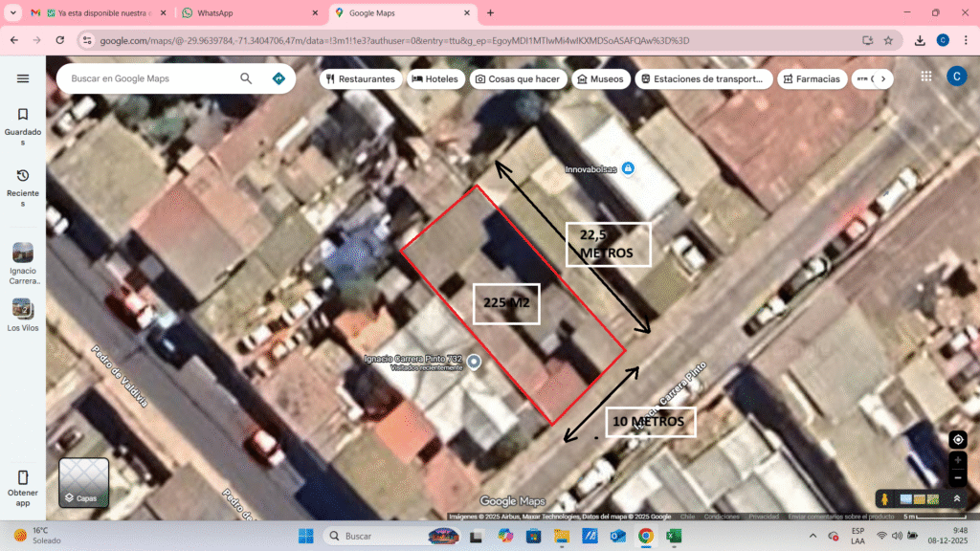Expand hidden system tray icons
Image resolution: width=980 pixels, height=551 pixels.
(x=813, y=536)
